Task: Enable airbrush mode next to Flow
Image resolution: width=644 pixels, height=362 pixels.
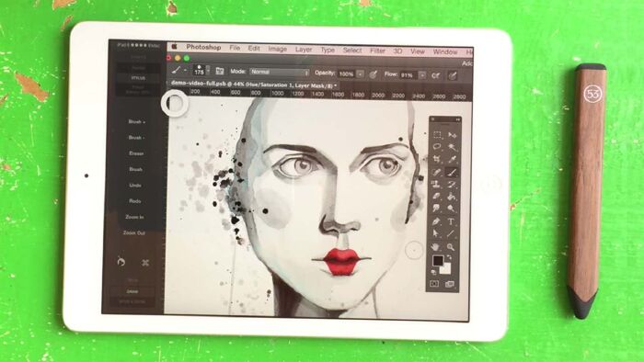Action: [436, 75]
